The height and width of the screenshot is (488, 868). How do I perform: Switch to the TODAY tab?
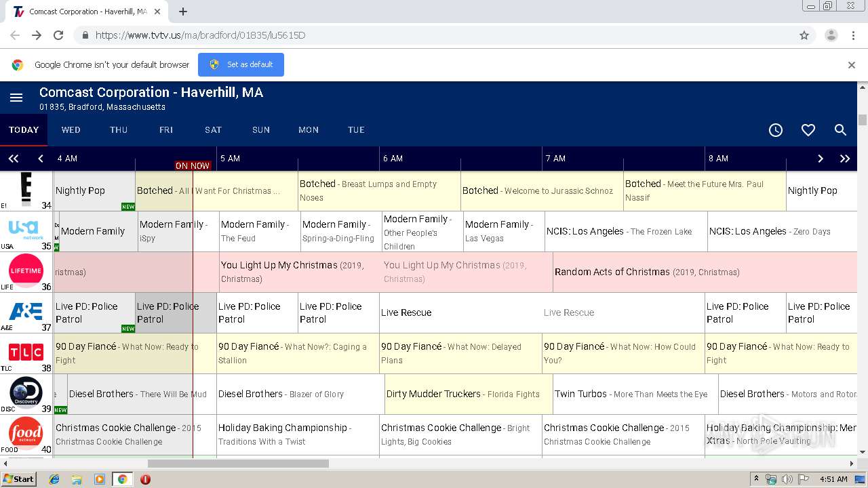24,130
